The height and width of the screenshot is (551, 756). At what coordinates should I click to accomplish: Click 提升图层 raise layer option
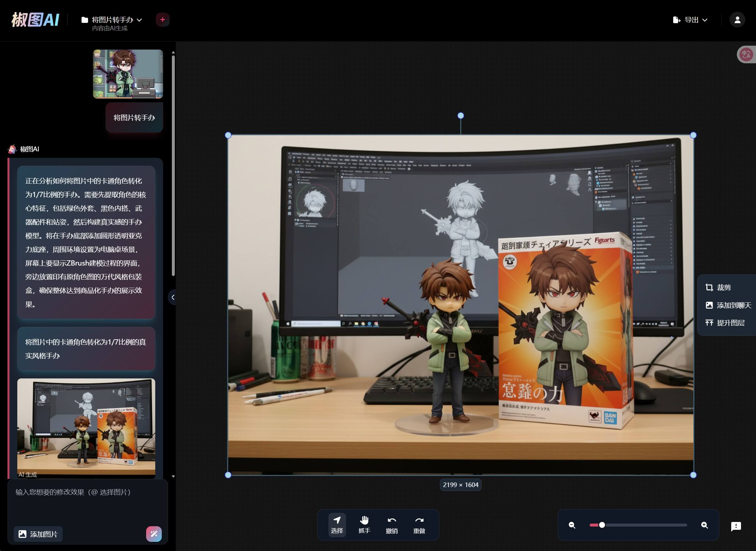725,323
